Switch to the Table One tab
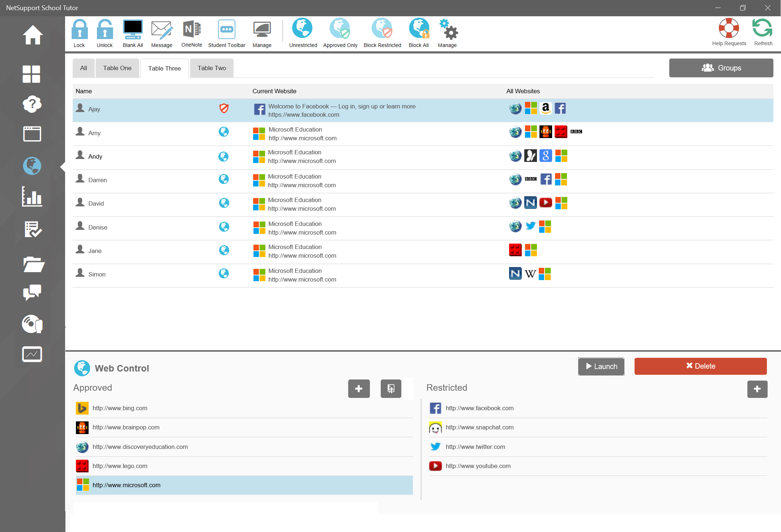The width and height of the screenshot is (781, 532). click(117, 68)
